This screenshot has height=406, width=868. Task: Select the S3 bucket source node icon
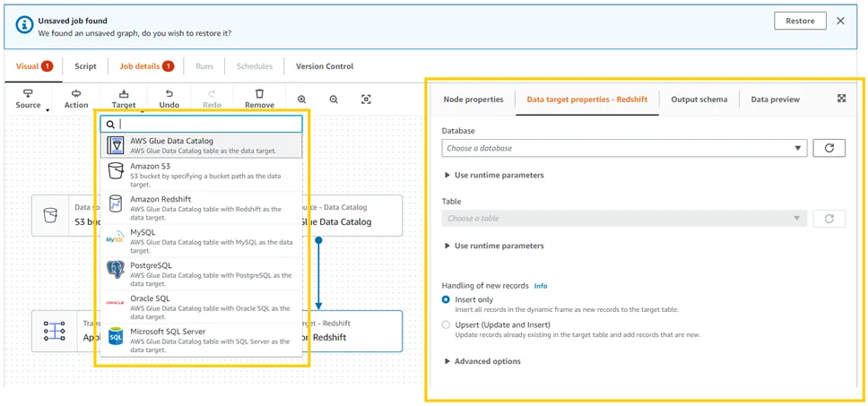pyautogui.click(x=50, y=216)
